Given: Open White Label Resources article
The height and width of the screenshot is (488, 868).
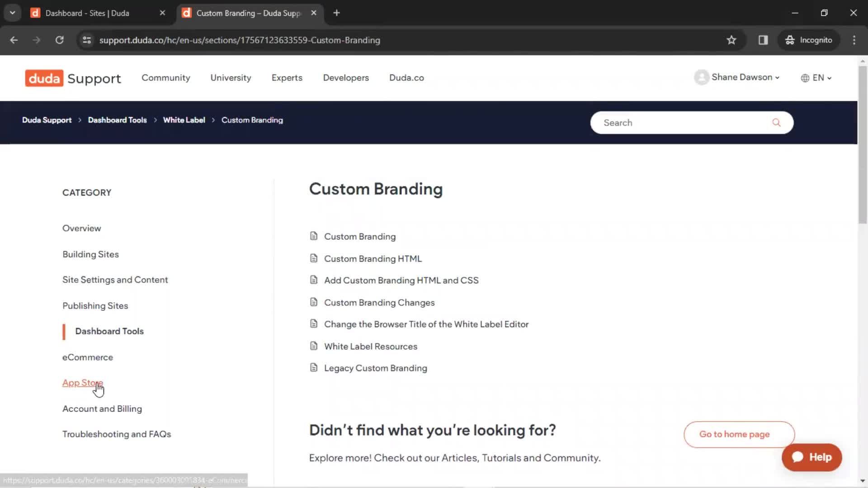Looking at the screenshot, I should pos(371,346).
